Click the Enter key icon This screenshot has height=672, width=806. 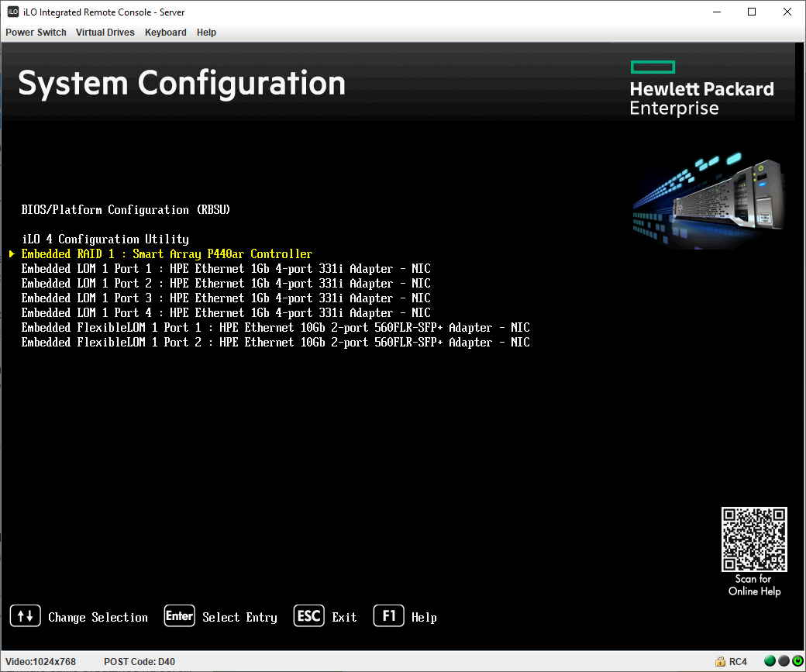179,616
